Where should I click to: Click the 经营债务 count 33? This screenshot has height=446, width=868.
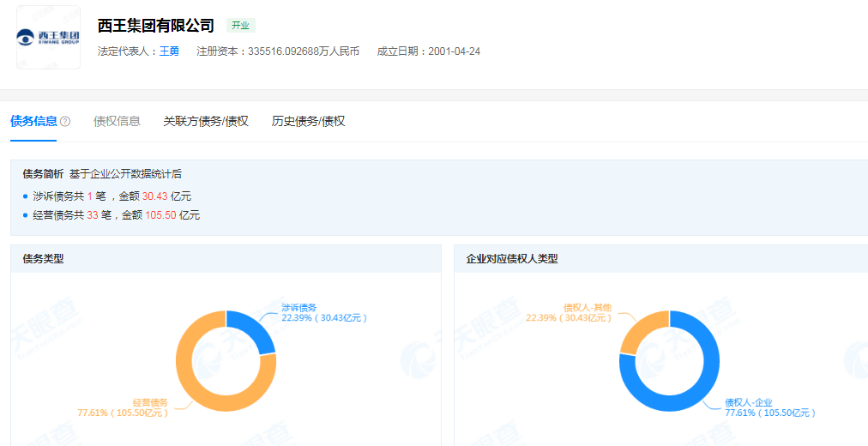(x=93, y=215)
